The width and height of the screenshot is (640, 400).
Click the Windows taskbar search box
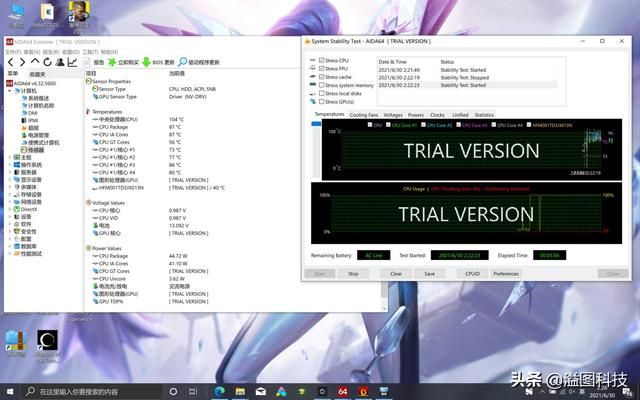[x=92, y=392]
